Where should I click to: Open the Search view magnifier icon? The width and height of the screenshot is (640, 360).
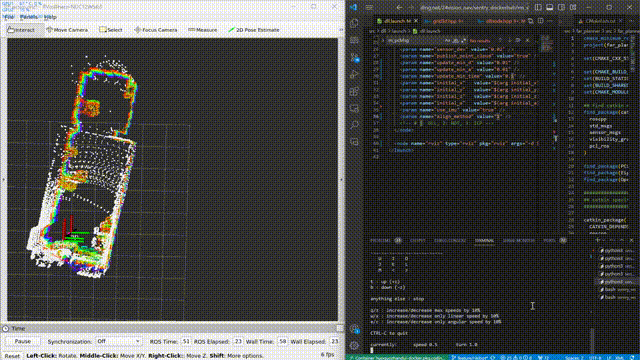[x=354, y=125]
